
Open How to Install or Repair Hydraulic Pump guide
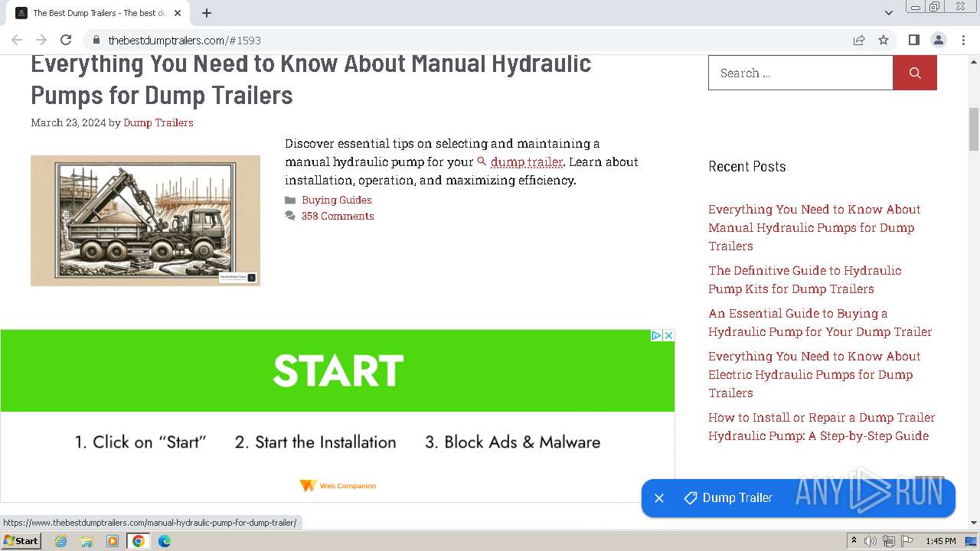822,426
